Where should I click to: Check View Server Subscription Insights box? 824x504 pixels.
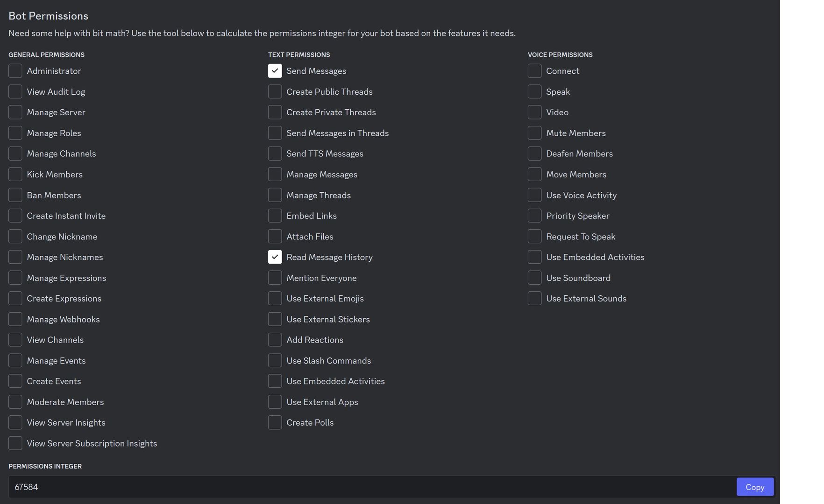click(x=15, y=443)
